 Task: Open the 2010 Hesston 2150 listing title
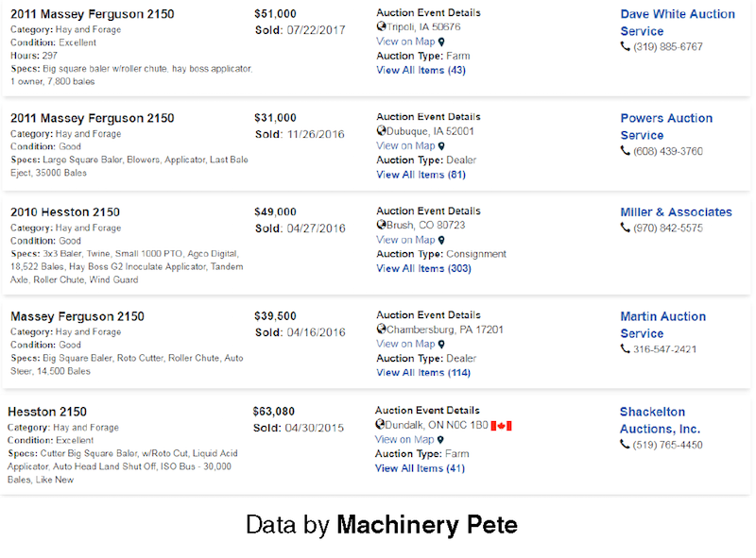coord(65,212)
